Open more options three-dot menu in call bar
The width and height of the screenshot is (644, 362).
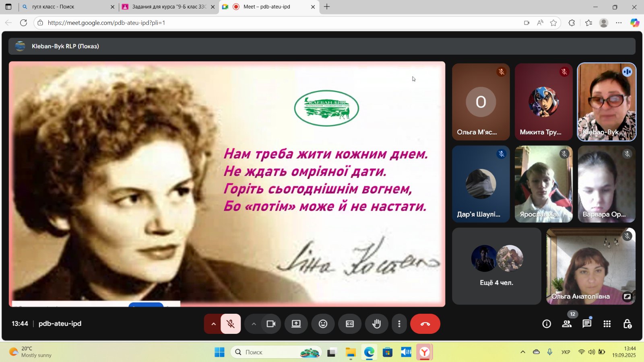tap(399, 324)
